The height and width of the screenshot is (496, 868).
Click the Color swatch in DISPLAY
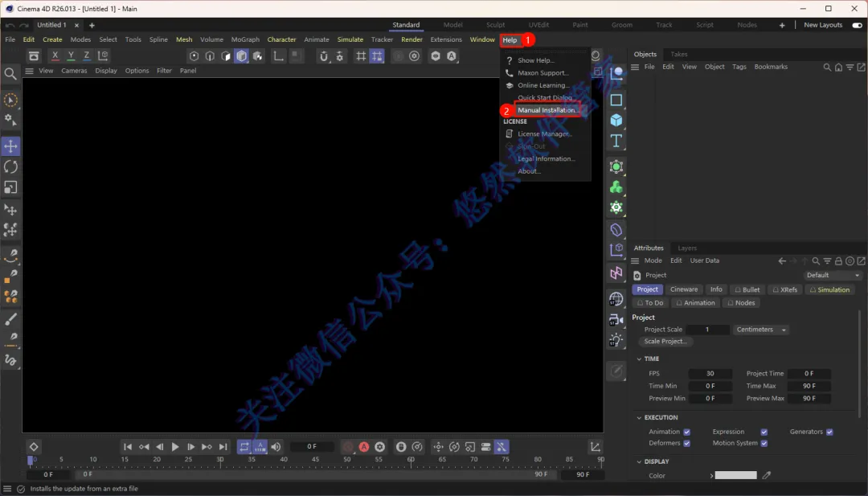tap(735, 475)
